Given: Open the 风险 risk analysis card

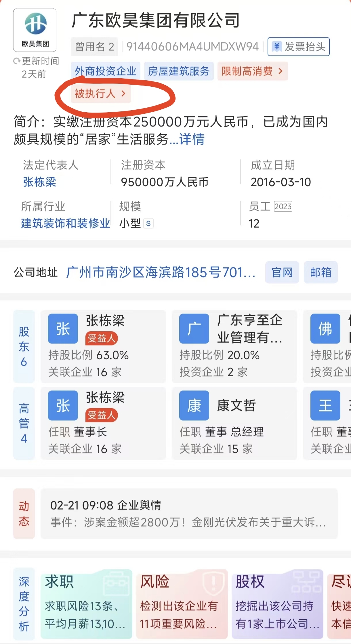Looking at the screenshot, I should [182, 604].
